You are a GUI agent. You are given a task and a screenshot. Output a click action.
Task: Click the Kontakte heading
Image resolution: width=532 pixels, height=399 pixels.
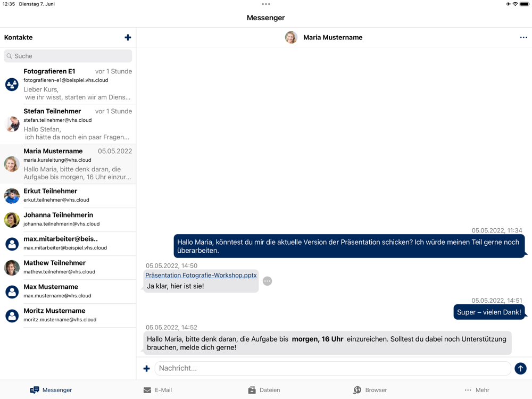tap(18, 37)
